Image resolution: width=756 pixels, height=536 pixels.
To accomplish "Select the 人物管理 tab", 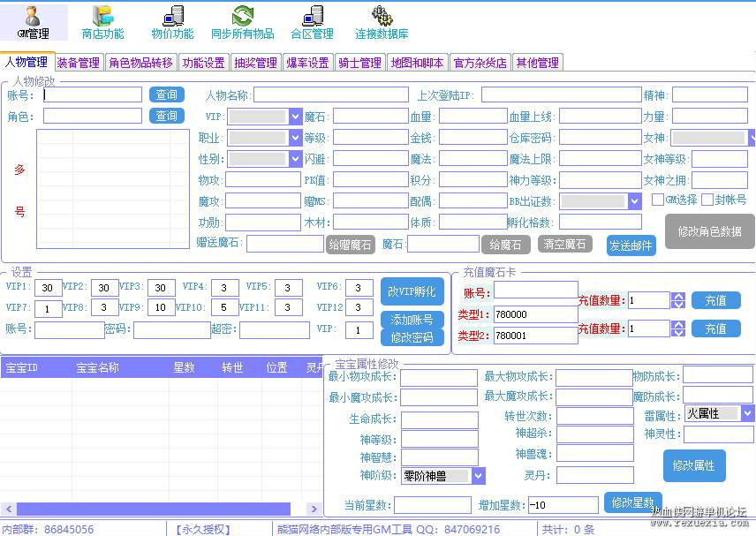I will point(27,62).
